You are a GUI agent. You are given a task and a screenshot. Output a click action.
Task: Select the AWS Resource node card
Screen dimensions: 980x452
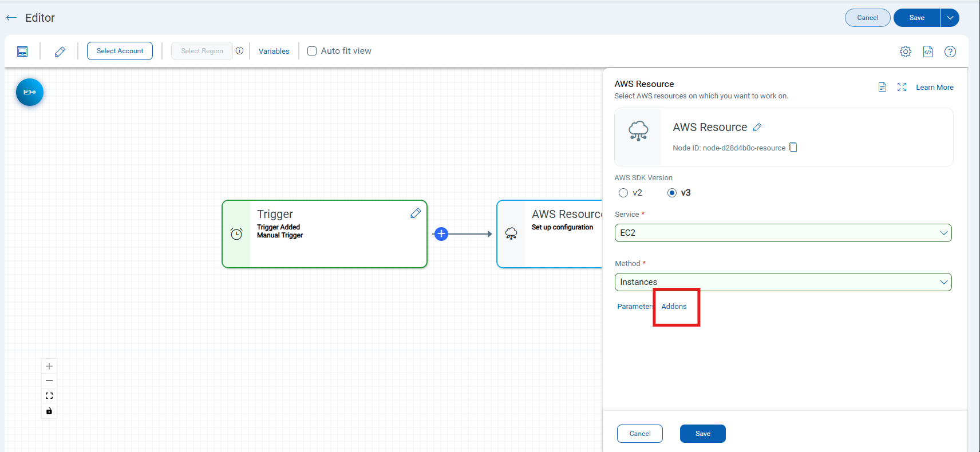[550, 234]
